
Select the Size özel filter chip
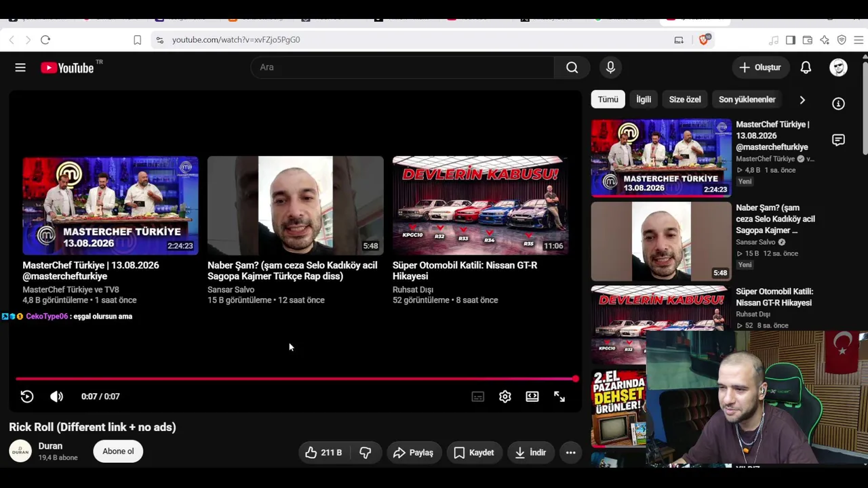[685, 99]
